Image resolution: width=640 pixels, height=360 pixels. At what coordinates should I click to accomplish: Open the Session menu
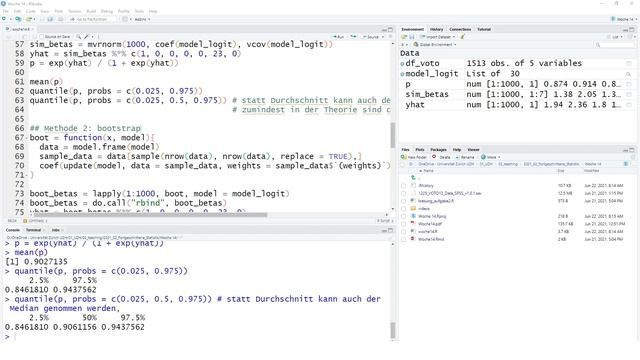coord(75,11)
